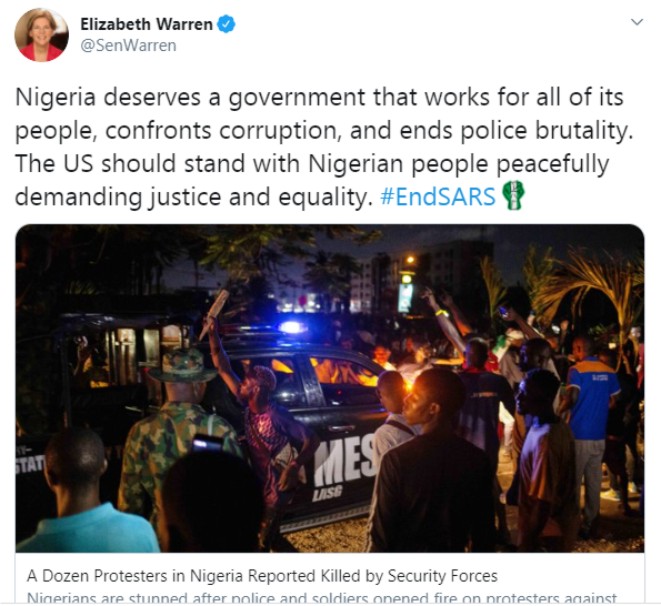The width and height of the screenshot is (661, 606).
Task: Open the Elizabeth Warren display name link
Action: coord(146,24)
